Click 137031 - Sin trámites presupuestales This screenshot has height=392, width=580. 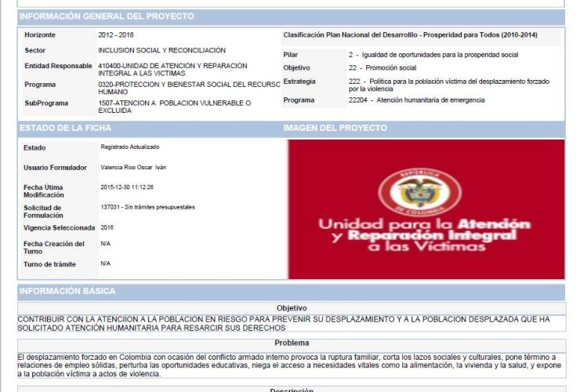click(x=147, y=207)
